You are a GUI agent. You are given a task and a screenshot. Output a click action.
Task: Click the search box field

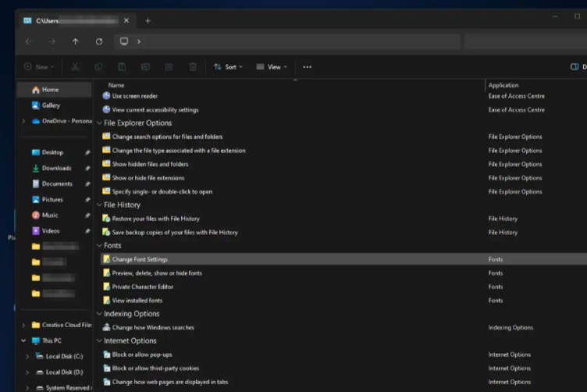(525, 41)
